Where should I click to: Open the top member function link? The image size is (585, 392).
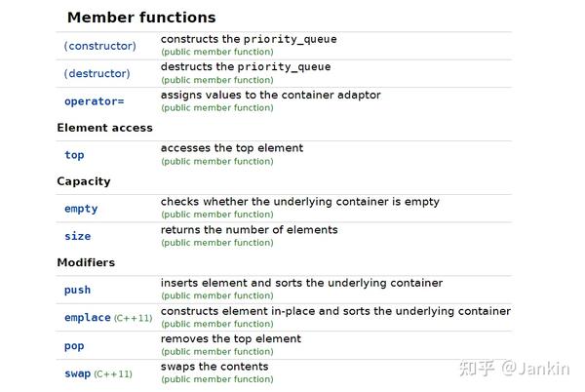(x=74, y=155)
